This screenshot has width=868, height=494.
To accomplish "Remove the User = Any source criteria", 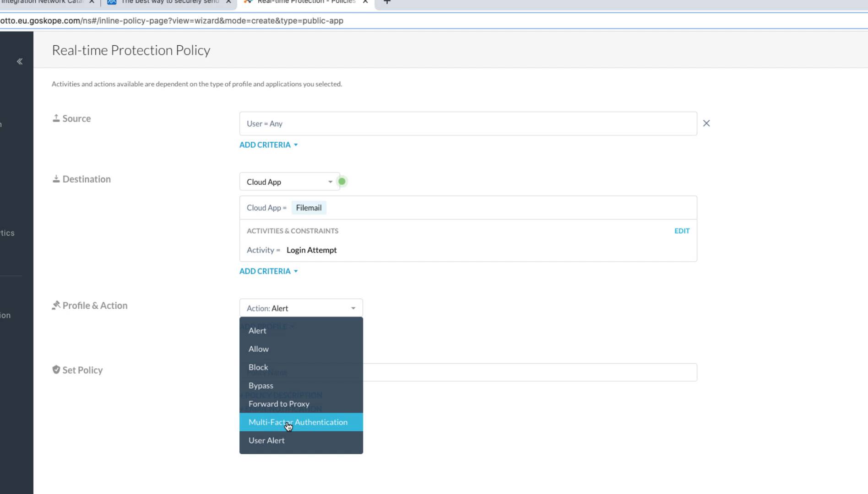I will [706, 123].
